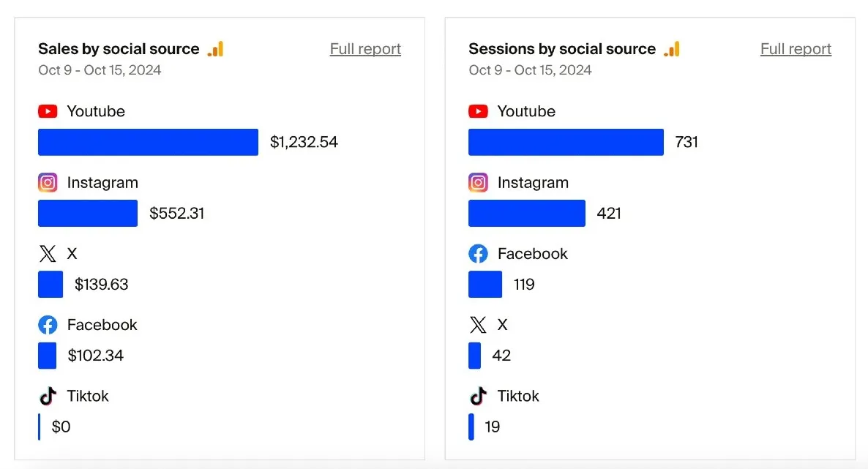This screenshot has height=469, width=868.
Task: Click the Instagram icon in Sessions card
Action: click(478, 183)
